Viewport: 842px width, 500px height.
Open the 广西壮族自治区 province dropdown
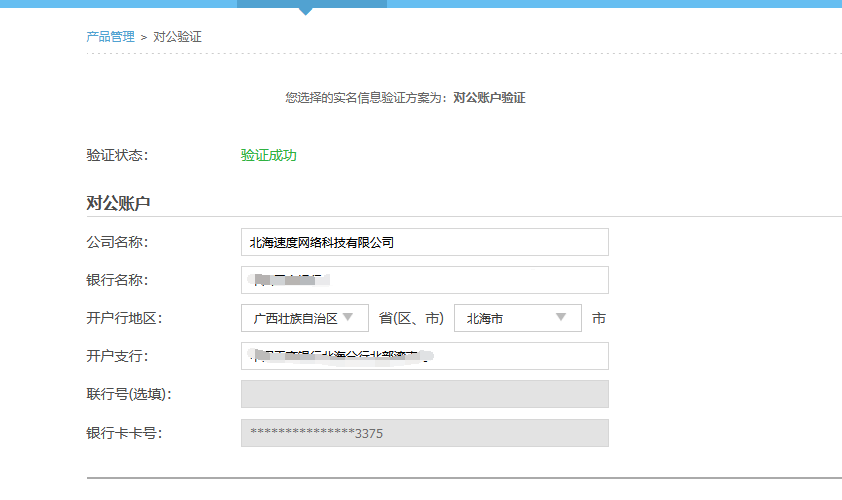pyautogui.click(x=304, y=318)
